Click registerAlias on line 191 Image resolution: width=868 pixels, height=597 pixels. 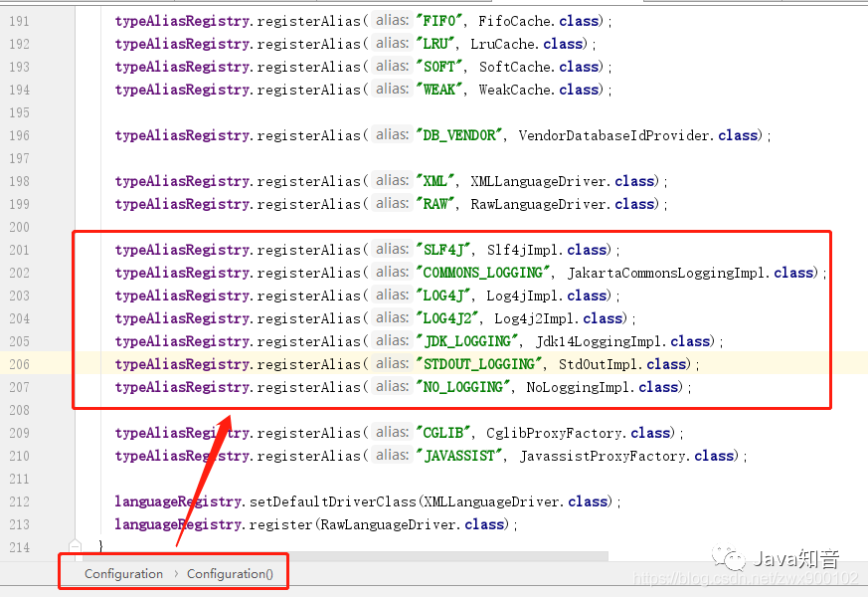click(308, 21)
